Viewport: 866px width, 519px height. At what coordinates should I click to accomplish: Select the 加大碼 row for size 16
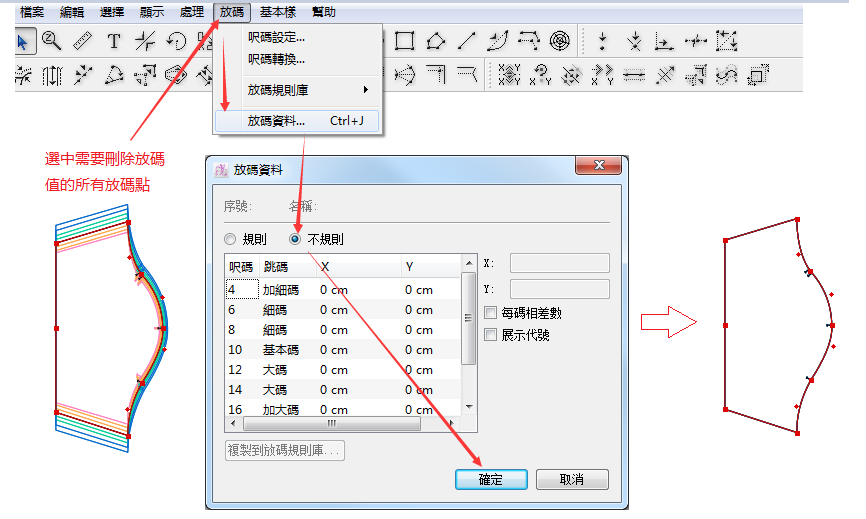[343, 409]
